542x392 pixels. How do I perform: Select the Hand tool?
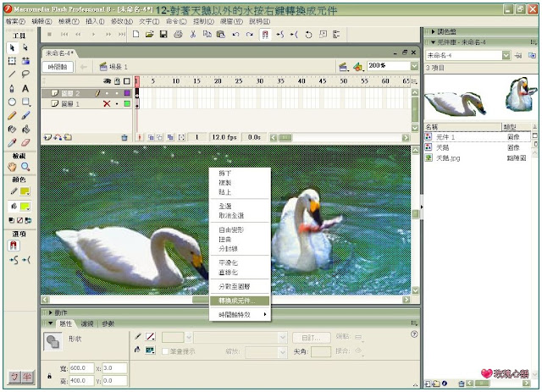(x=12, y=167)
